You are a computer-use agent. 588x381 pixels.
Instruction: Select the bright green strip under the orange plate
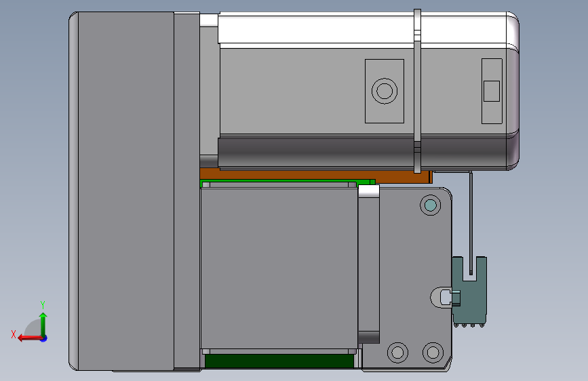pos(288,183)
